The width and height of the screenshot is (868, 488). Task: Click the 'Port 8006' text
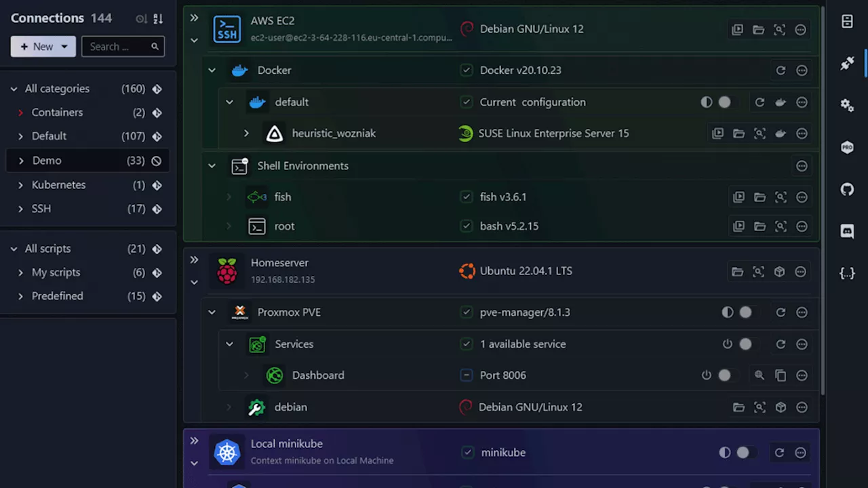tap(503, 375)
